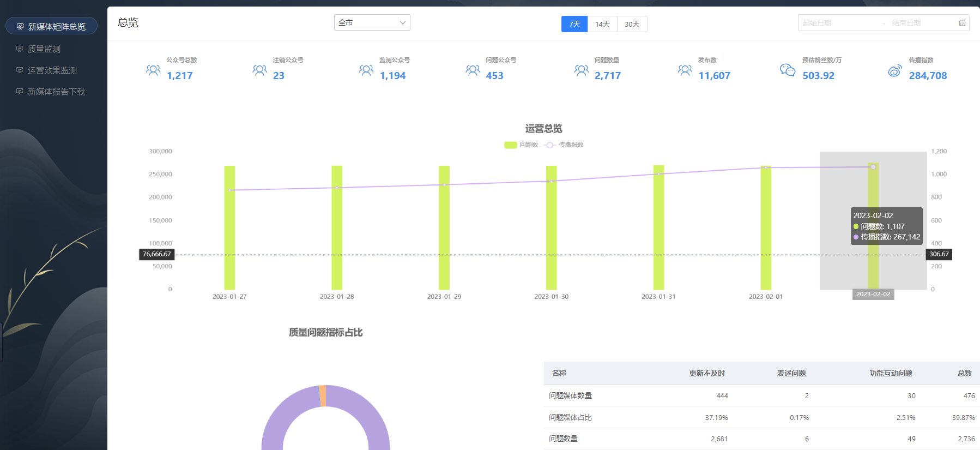Click the 2023-02-02 axis label
Viewport: 980px width, 450px height.
click(873, 294)
